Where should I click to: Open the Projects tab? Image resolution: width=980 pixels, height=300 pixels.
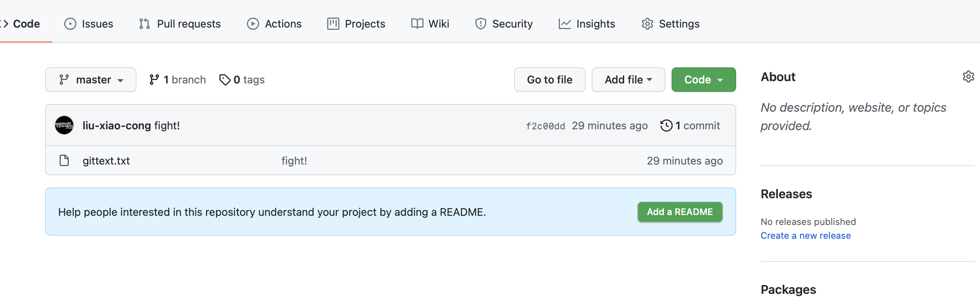tap(356, 24)
